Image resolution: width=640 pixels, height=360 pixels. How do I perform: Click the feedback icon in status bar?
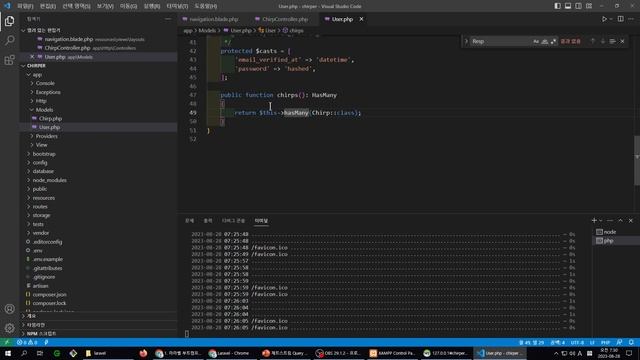point(619,342)
